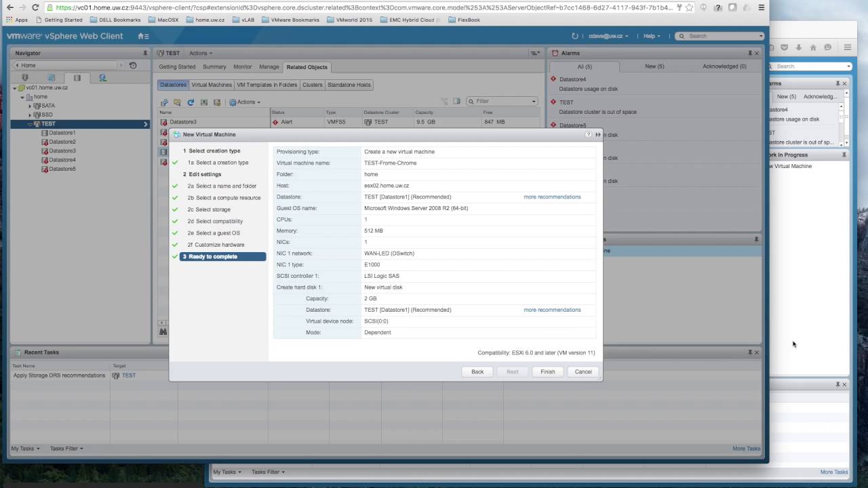Open More Tasks link in Chrome window
Screen dimensions: 868x488
coord(746,449)
